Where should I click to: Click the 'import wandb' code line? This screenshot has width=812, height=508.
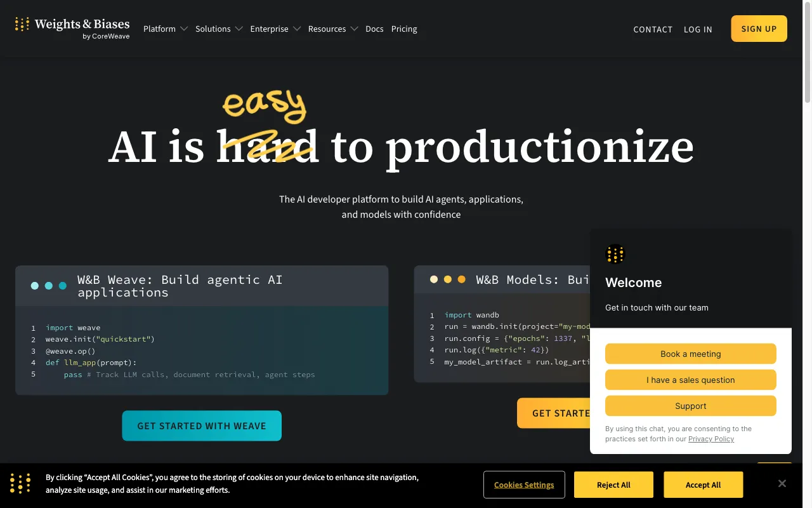pyautogui.click(x=472, y=315)
